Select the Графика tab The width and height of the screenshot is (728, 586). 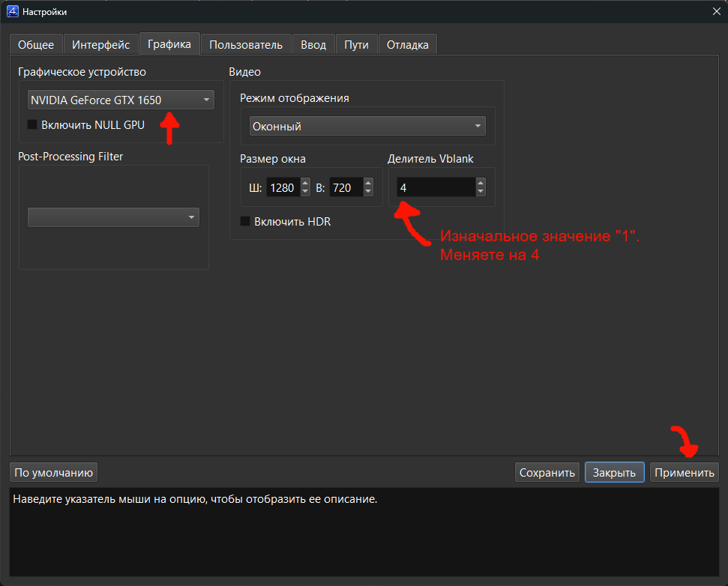[169, 44]
